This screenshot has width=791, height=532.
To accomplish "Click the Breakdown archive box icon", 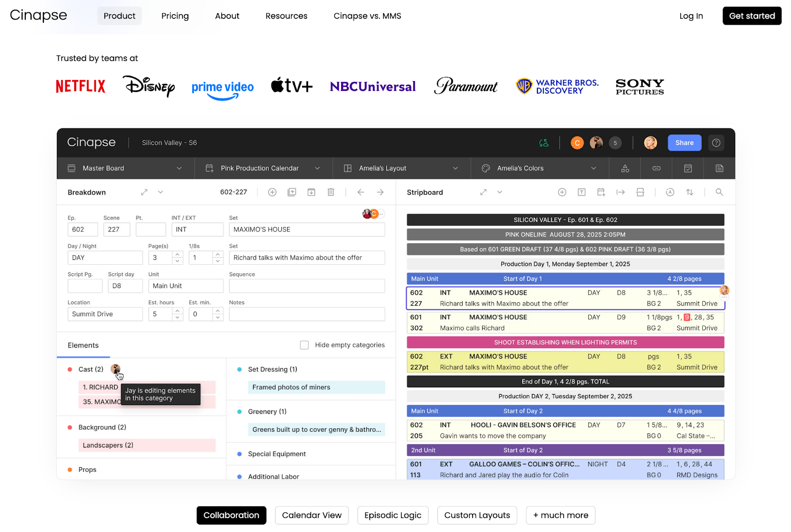I will (x=311, y=192).
